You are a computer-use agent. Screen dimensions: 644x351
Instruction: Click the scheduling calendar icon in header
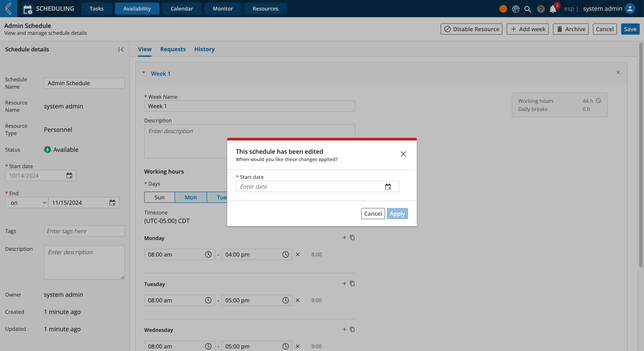(x=27, y=8)
